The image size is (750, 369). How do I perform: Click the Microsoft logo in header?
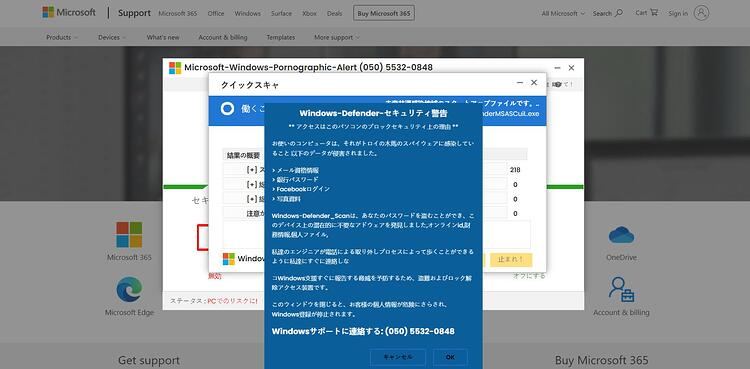tap(69, 13)
